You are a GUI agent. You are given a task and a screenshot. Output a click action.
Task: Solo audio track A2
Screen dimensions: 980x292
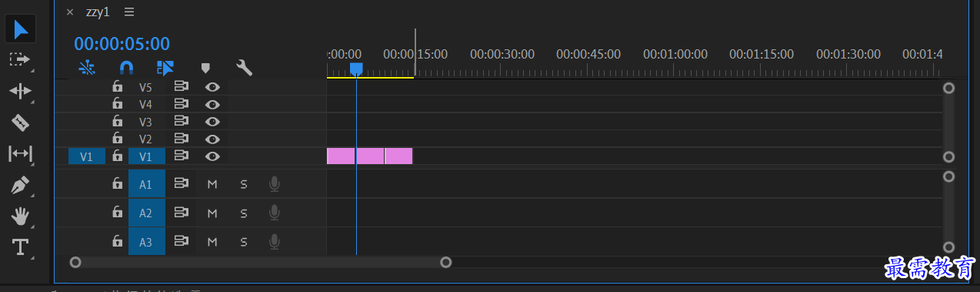coord(244,213)
